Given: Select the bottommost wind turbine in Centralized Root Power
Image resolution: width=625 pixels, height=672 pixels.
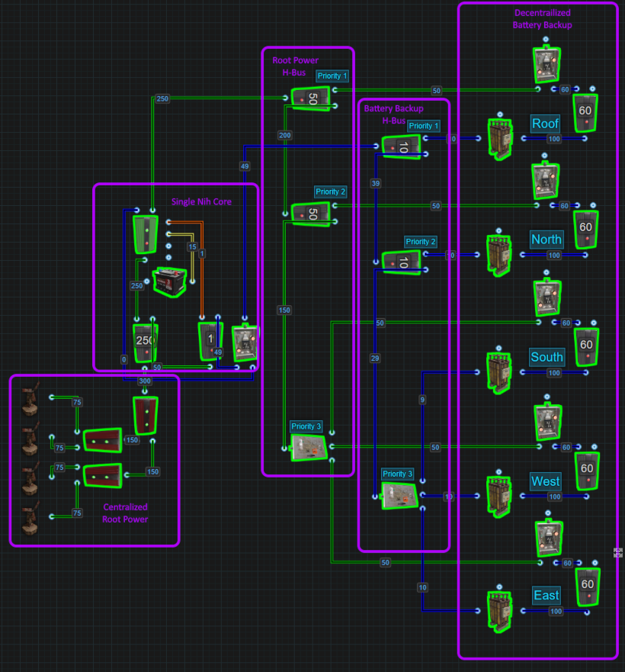Looking at the screenshot, I should pyautogui.click(x=30, y=519).
